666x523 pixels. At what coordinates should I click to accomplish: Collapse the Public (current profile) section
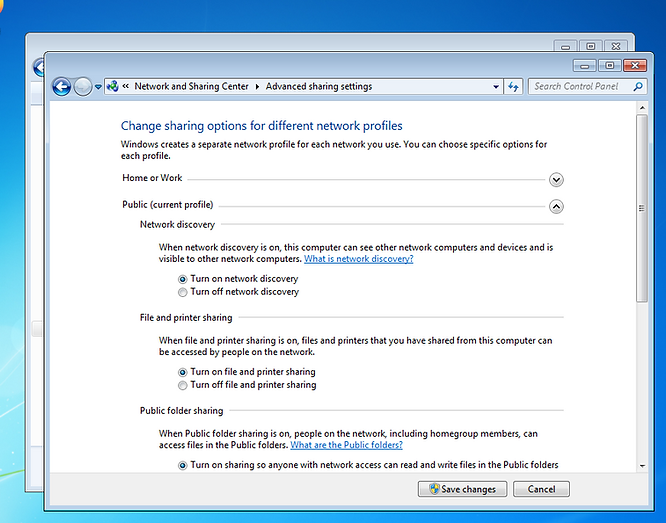pos(556,206)
